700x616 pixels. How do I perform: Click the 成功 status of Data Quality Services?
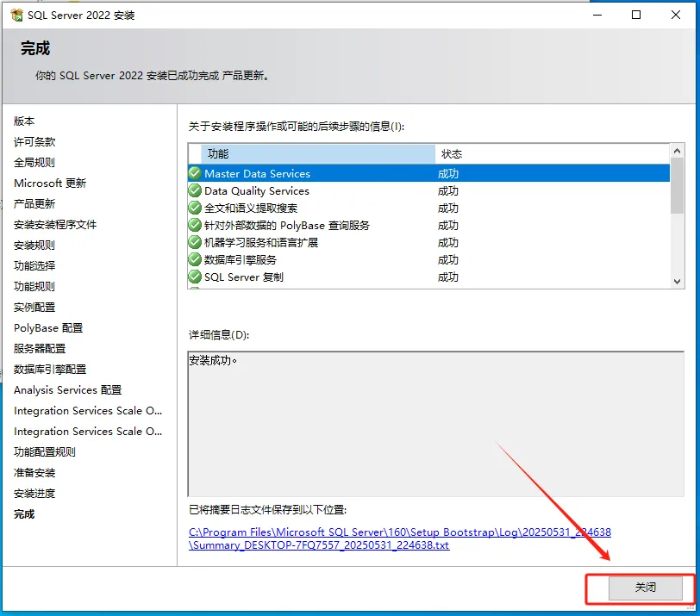(x=447, y=191)
